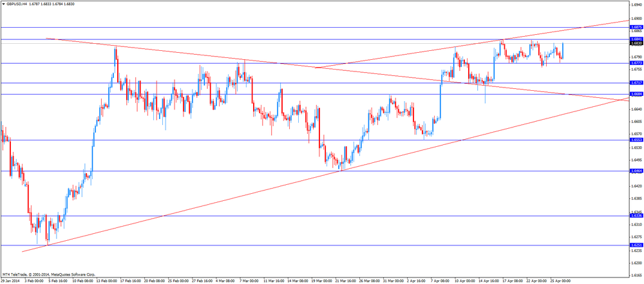Select the 1.6336 price level label
Image resolution: width=644 pixels, height=284 pixels.
click(636, 216)
